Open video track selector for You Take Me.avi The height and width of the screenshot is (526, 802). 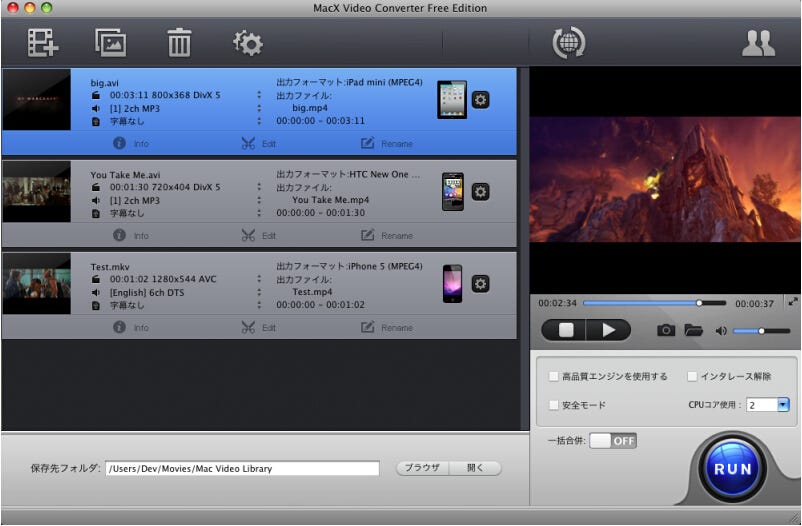click(259, 187)
